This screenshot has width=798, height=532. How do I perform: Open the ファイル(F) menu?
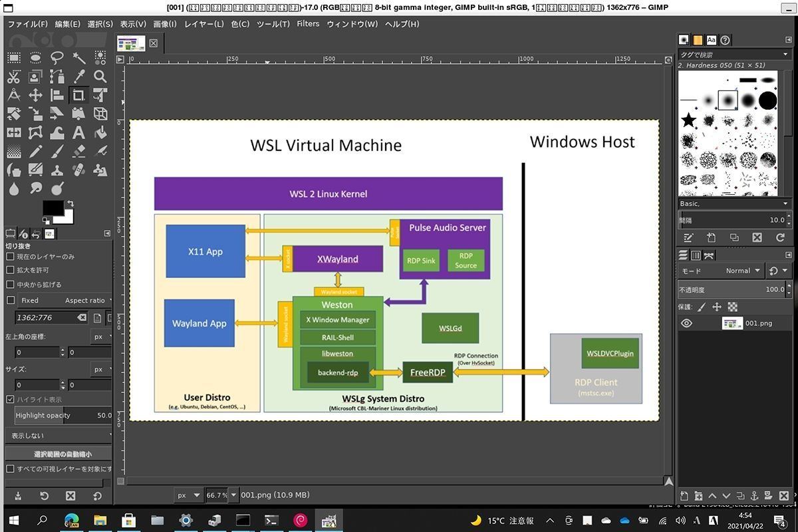pyautogui.click(x=27, y=24)
